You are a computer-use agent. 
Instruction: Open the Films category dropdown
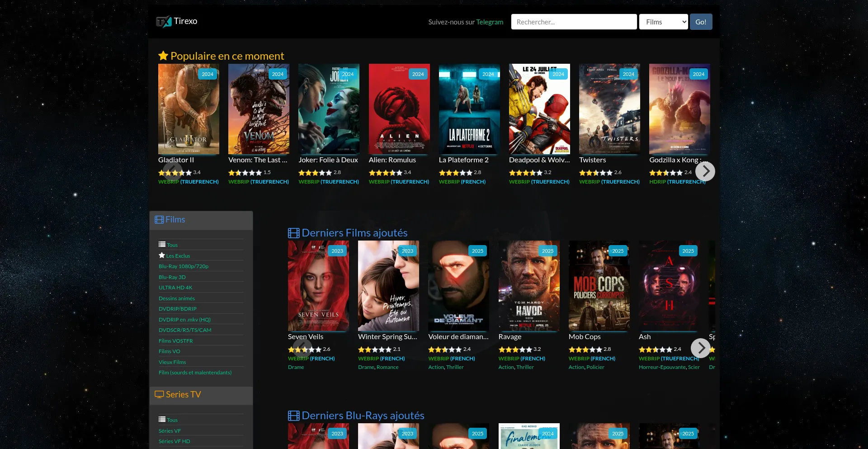tap(663, 22)
